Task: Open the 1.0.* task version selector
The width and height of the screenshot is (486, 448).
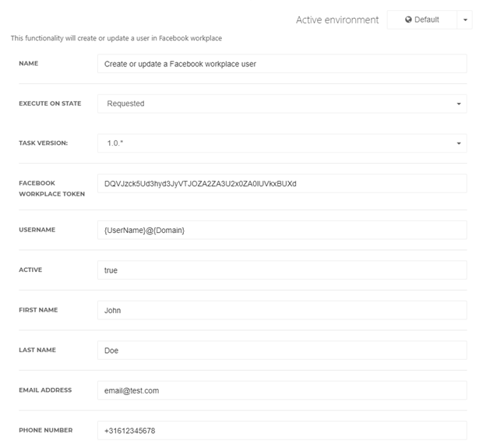Action: click(282, 143)
